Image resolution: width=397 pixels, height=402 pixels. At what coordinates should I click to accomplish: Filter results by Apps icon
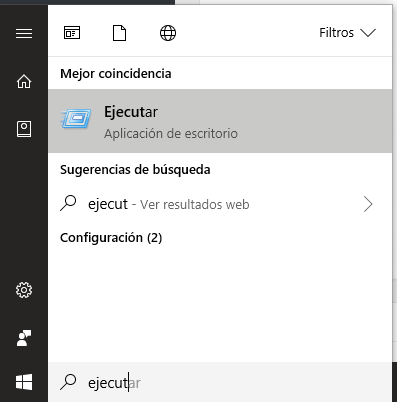coord(72,33)
